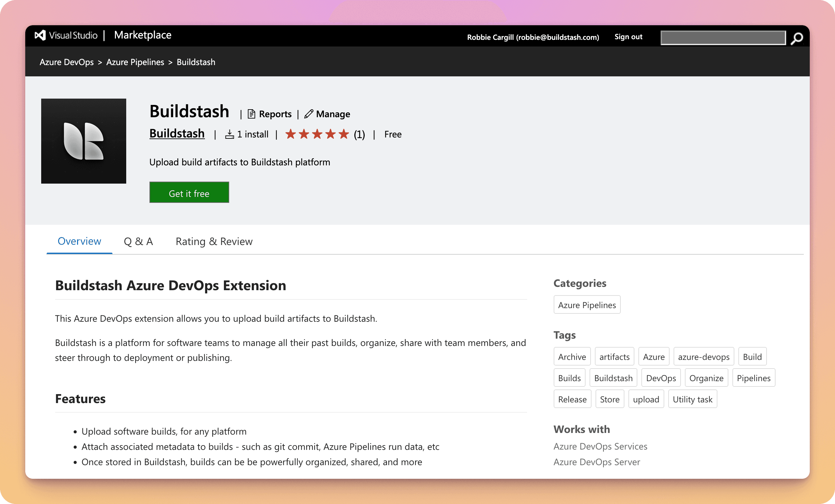835x504 pixels.
Task: Click Sign out in the header
Action: tap(628, 37)
